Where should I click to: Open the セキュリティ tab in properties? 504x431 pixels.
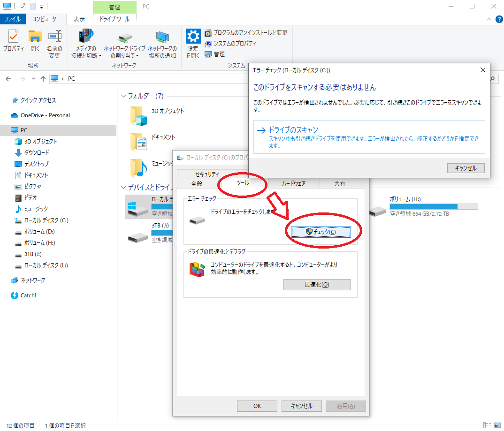point(207,174)
